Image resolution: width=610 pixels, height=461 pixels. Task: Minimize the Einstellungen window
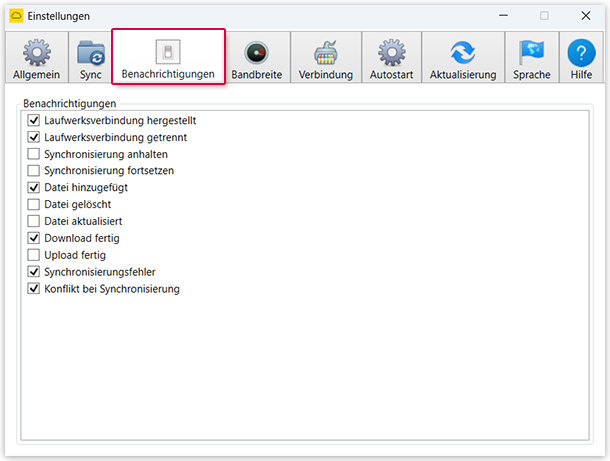503,16
